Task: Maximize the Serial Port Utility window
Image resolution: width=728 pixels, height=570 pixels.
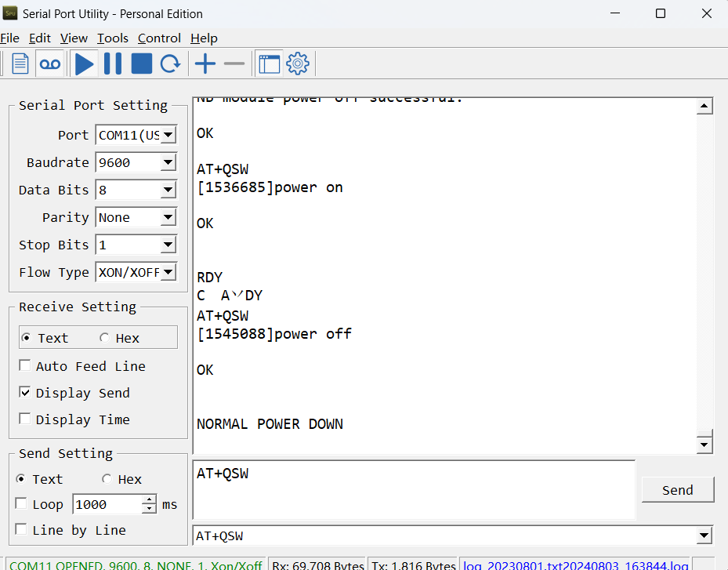Action: pos(660,13)
